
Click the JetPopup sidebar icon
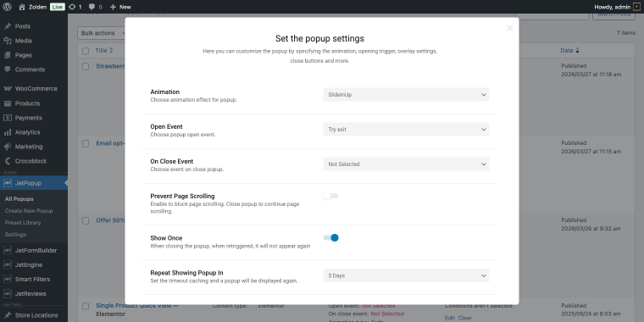8,183
